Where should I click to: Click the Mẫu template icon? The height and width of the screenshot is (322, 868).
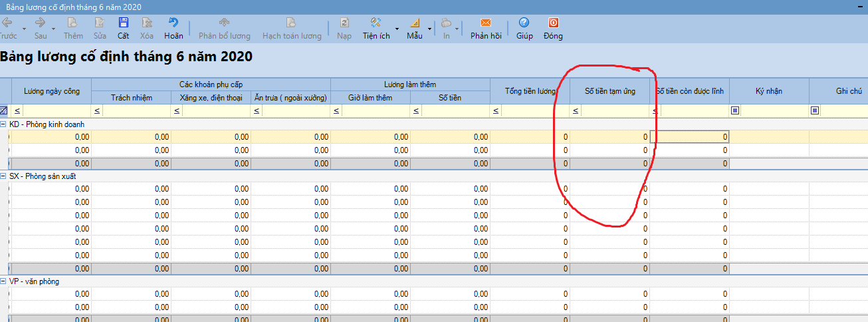click(414, 23)
